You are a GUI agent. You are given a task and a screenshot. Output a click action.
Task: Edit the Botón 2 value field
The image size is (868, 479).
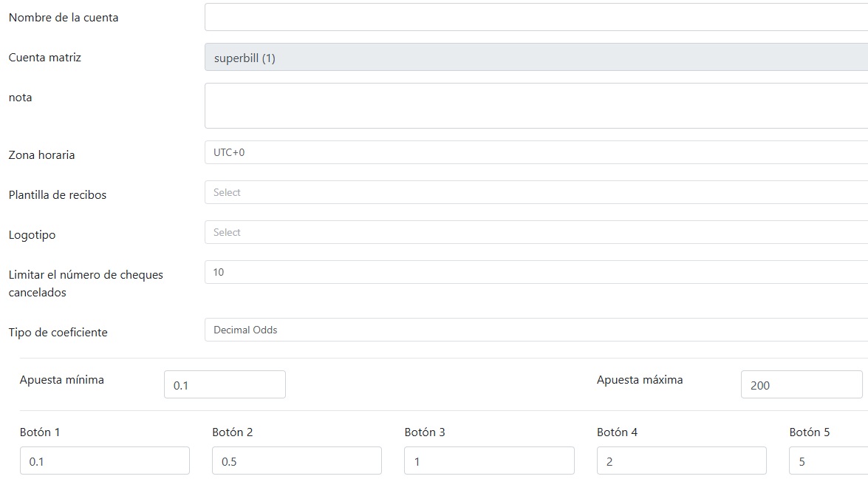point(297,461)
